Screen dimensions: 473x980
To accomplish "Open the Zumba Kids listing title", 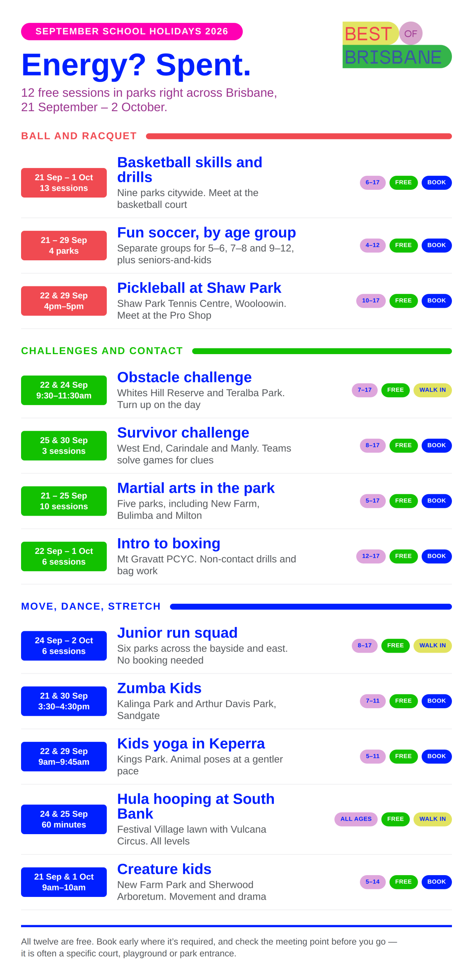I will 159,688.
